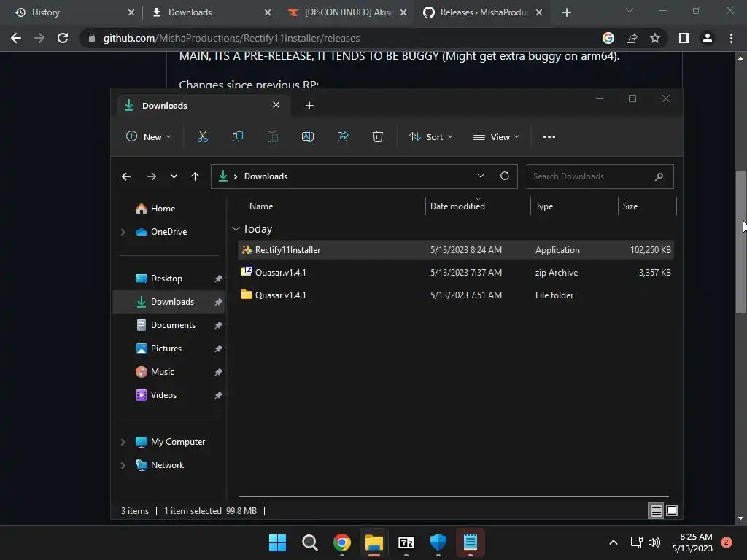Open Chrome from the taskbar
Image resolution: width=747 pixels, height=560 pixels.
(341, 542)
